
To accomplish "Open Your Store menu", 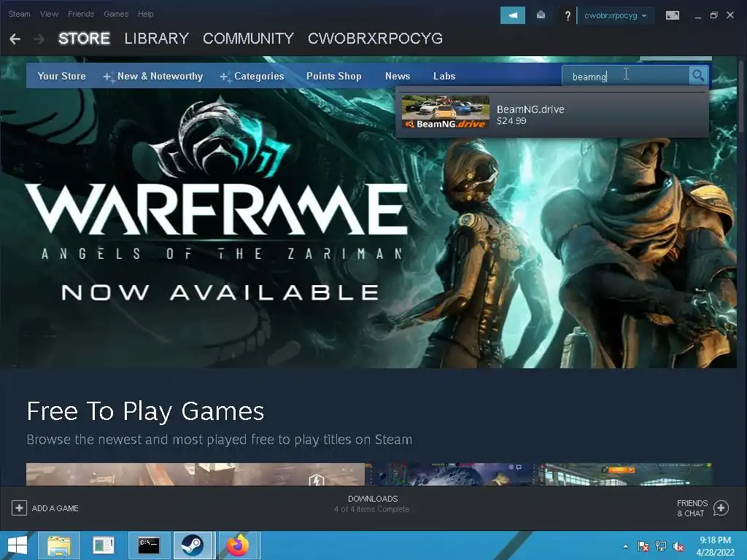I will click(x=61, y=76).
